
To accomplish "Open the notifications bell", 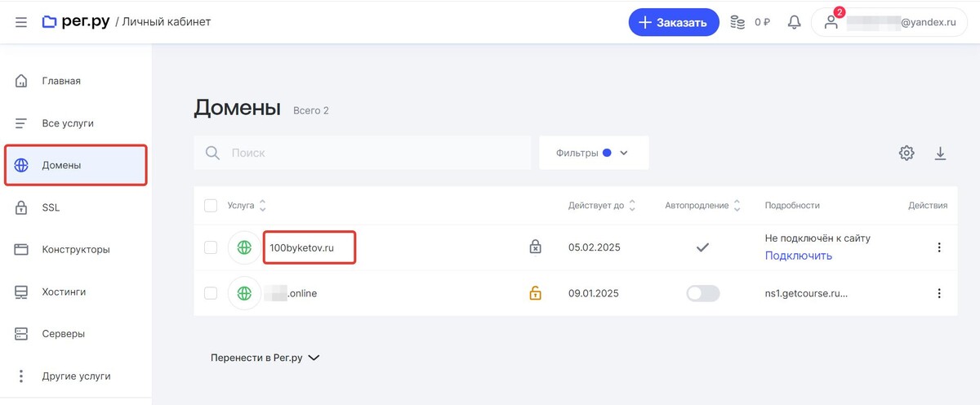I will (794, 22).
